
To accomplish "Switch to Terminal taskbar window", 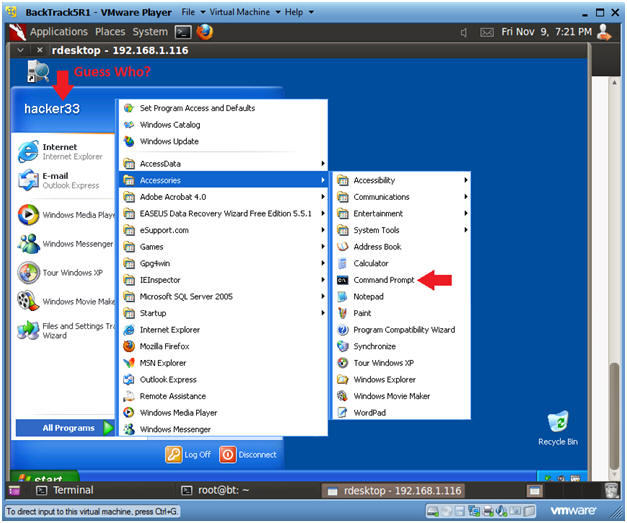I will [65, 491].
